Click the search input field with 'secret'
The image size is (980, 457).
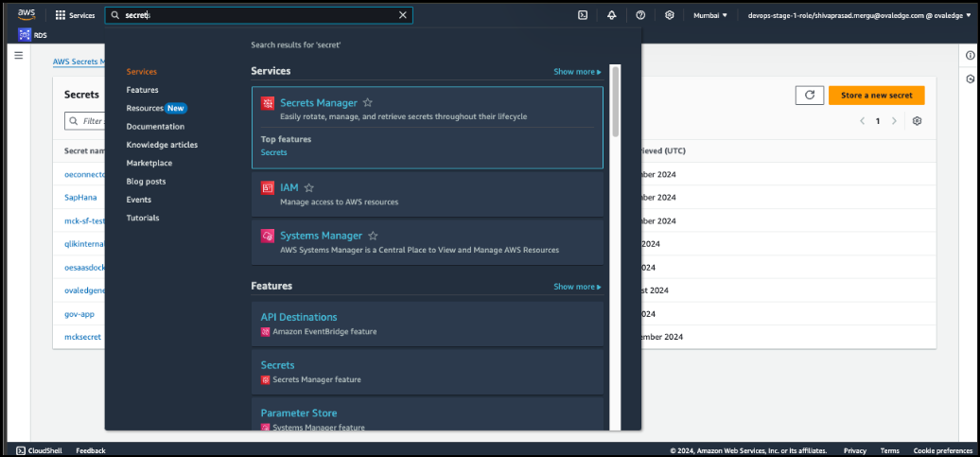(255, 15)
